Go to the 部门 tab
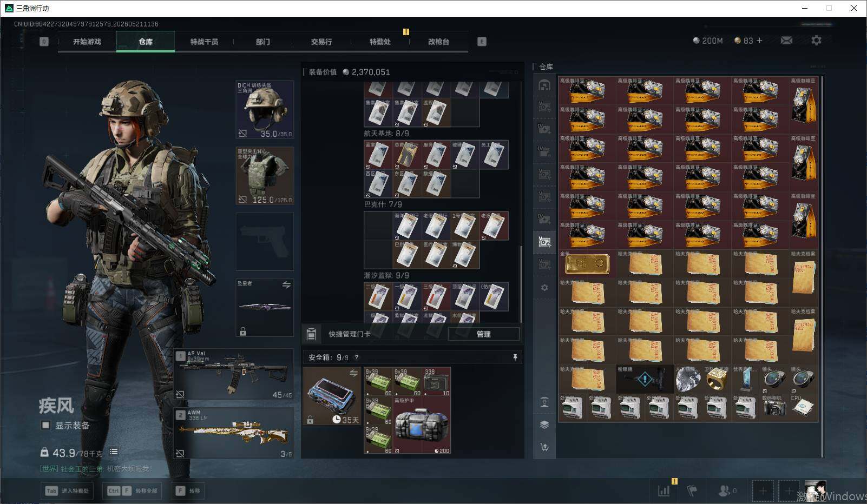 tap(263, 42)
